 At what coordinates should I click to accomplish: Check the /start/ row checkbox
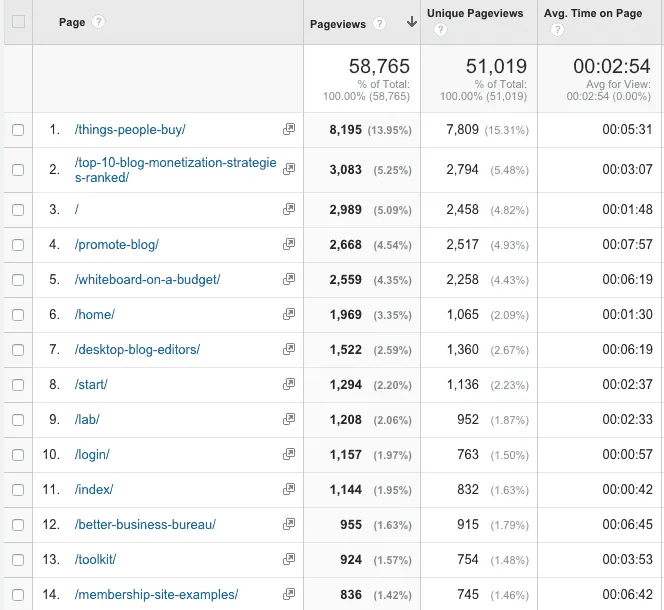(18, 385)
